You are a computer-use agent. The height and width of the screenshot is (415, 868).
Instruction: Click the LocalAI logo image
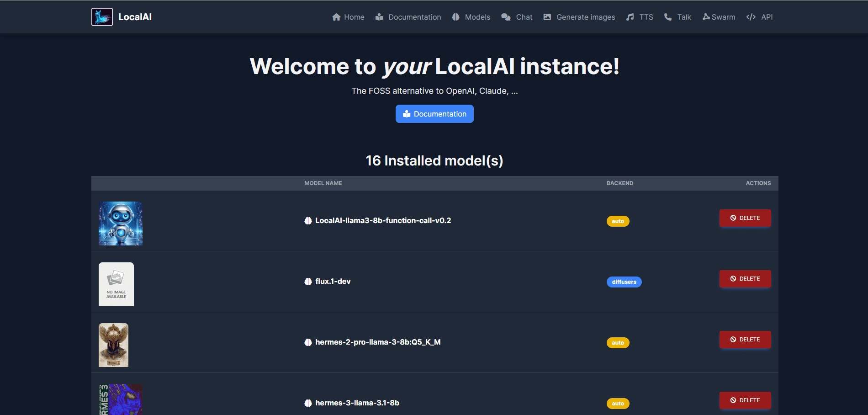(x=102, y=17)
